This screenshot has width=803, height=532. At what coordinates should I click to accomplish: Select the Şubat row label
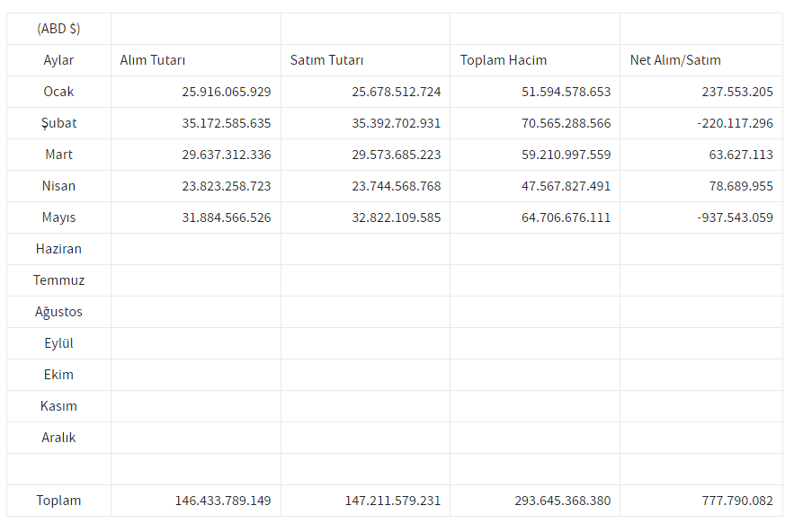(x=58, y=123)
